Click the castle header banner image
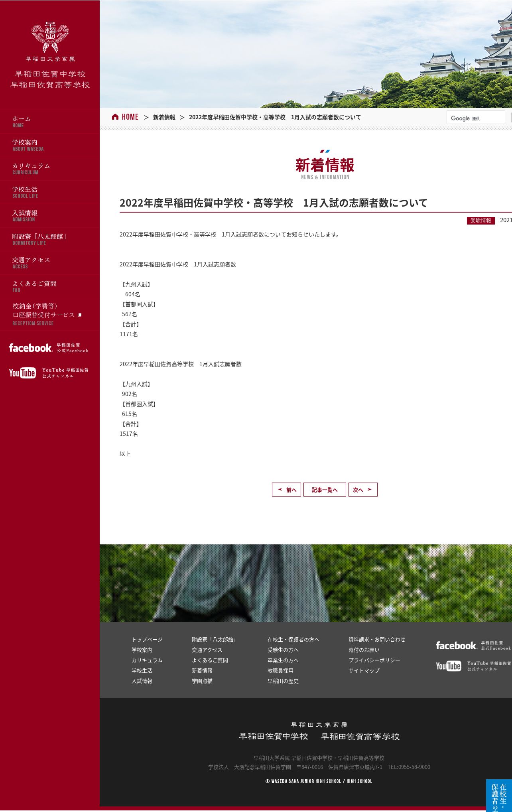This screenshot has width=512, height=812. pyautogui.click(x=306, y=54)
